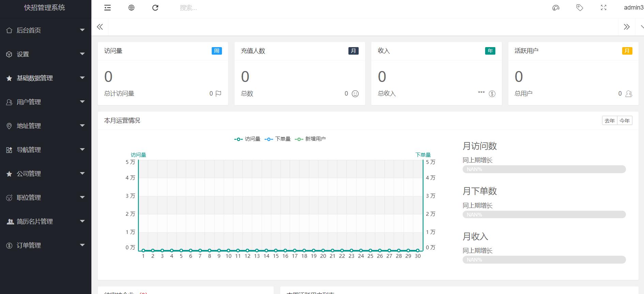Click the 月 badge on 充值人数 card
This screenshot has height=294, width=644.
coord(354,51)
